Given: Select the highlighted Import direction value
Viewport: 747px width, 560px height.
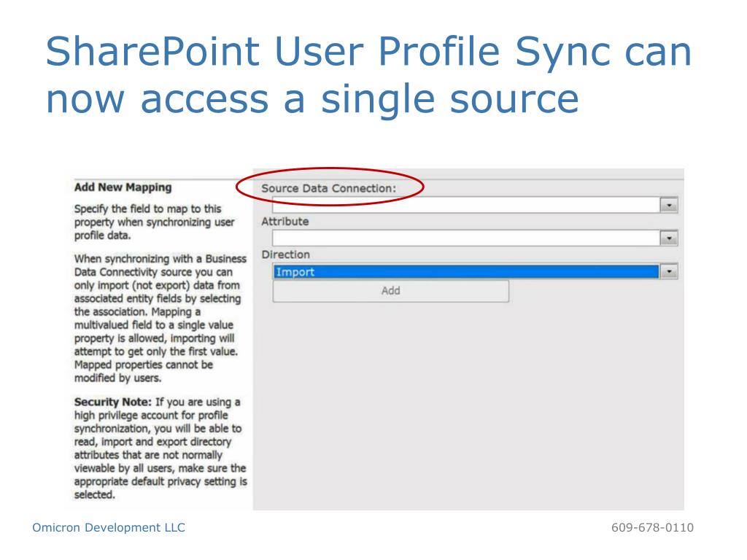Looking at the screenshot, I should pyautogui.click(x=466, y=271).
